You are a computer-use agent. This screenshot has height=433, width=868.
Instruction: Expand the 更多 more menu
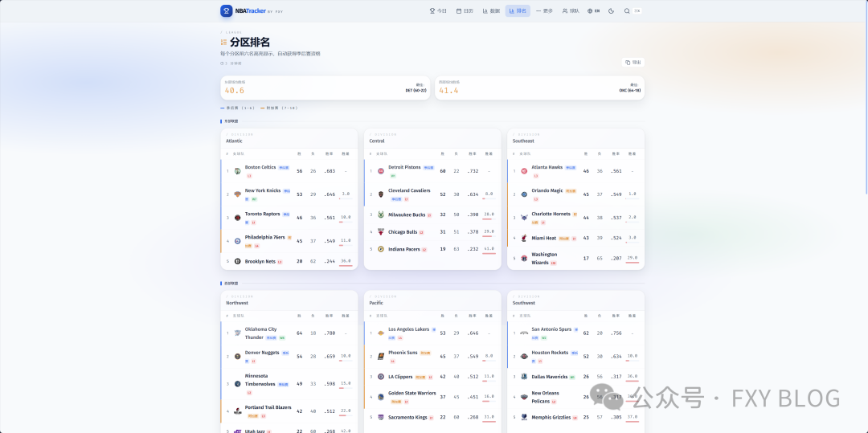point(544,11)
